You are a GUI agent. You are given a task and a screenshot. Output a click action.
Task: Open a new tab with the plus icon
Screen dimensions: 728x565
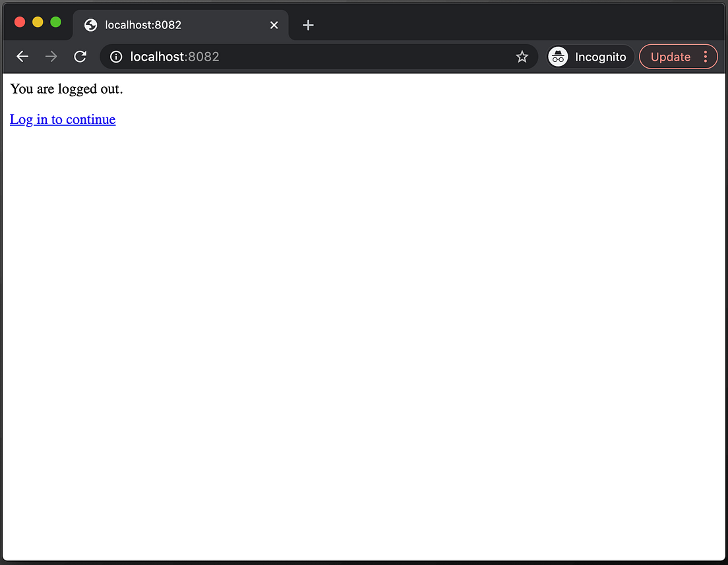[x=307, y=24]
